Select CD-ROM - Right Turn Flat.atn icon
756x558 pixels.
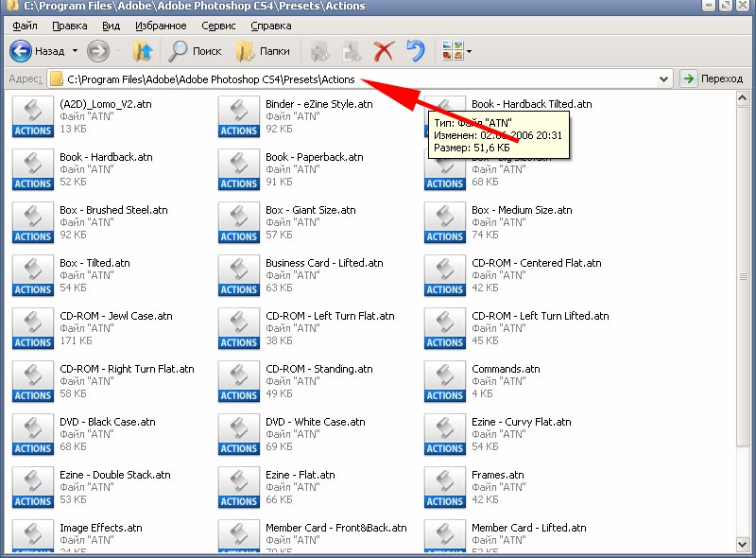click(x=33, y=381)
